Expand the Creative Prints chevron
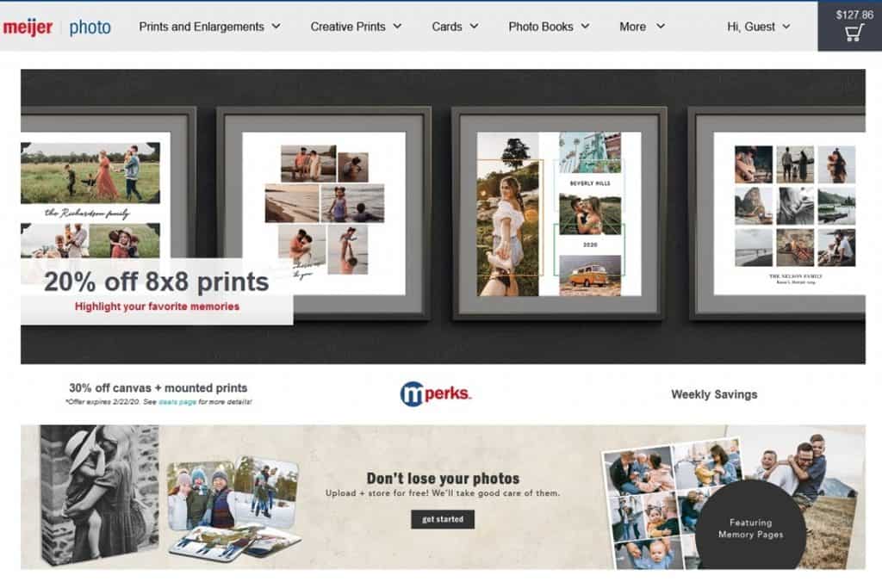882x588 pixels. pyautogui.click(x=397, y=27)
